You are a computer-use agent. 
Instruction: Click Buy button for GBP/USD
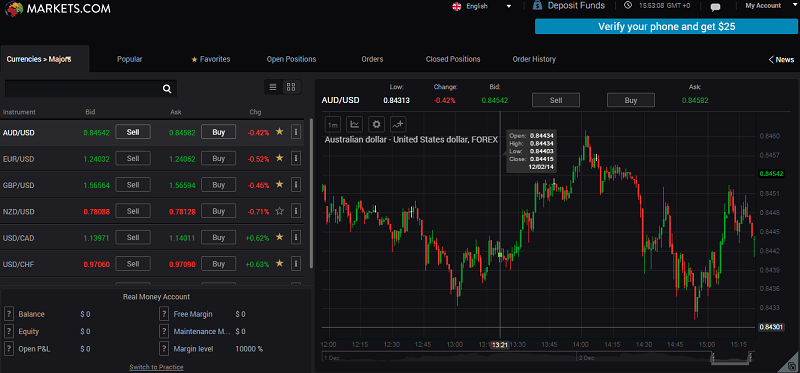click(218, 185)
